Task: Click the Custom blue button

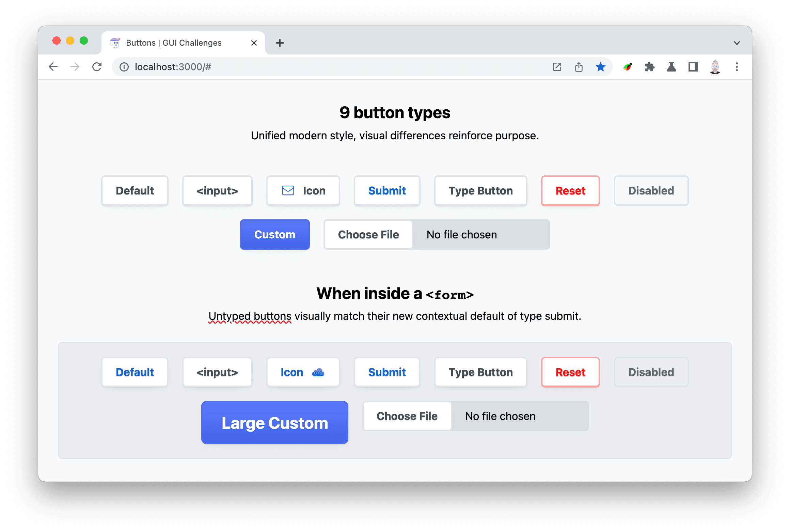Action: pos(274,234)
